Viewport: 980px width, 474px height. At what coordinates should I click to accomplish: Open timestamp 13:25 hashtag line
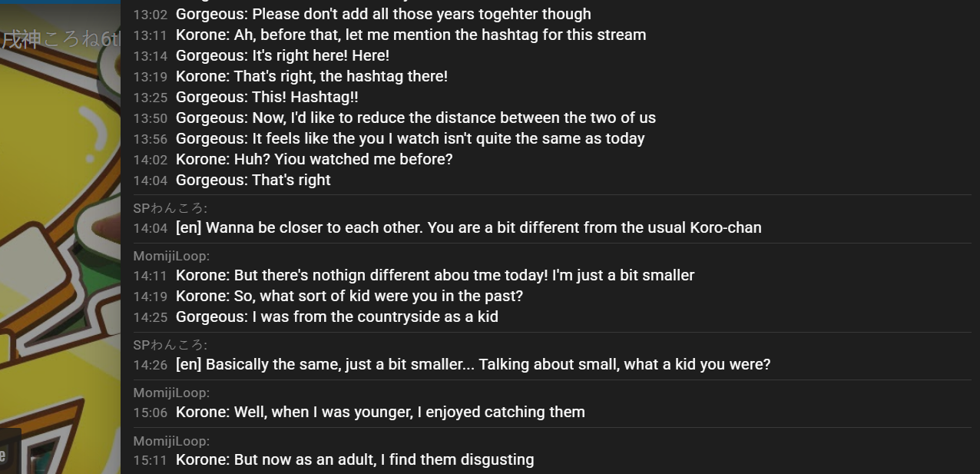point(150,98)
